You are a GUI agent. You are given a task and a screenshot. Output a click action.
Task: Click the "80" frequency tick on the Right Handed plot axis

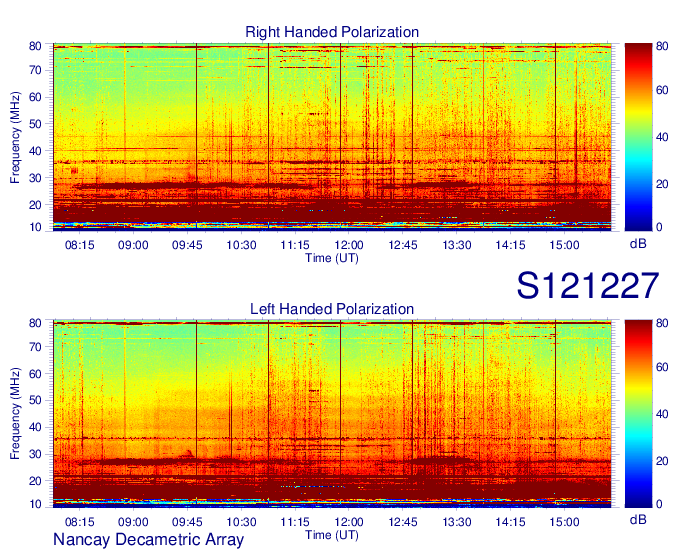pos(35,46)
